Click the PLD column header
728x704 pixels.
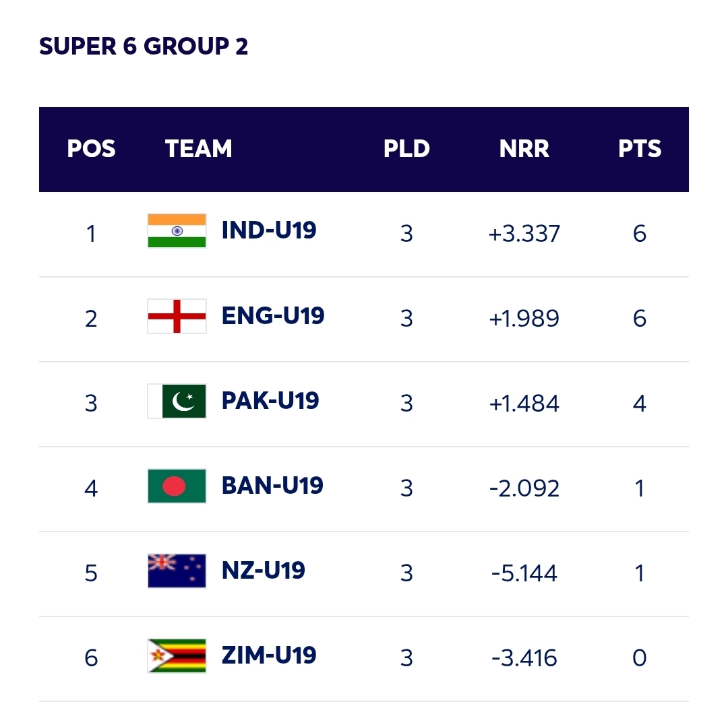406,149
